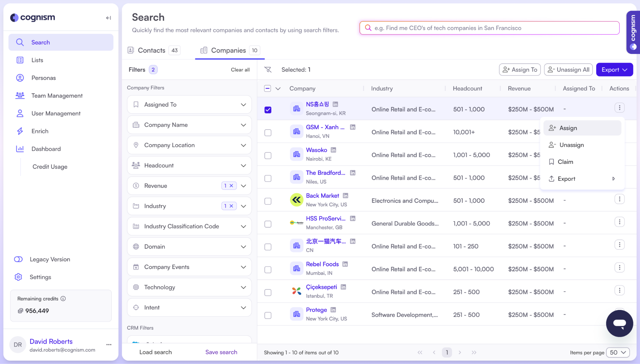Image resolution: width=640 pixels, height=364 pixels.
Task: Toggle the Legacy Version switch
Action: pyautogui.click(x=18, y=259)
